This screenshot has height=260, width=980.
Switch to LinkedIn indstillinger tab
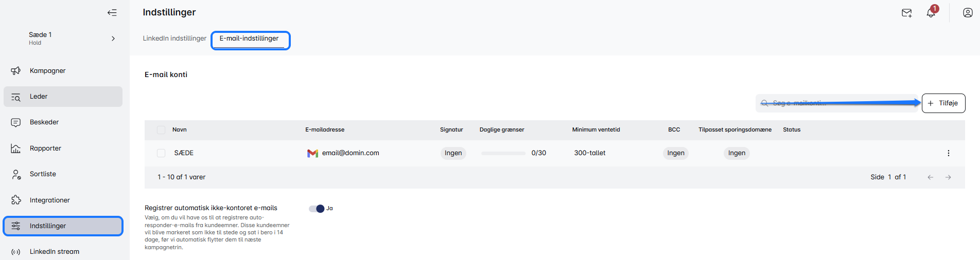174,39
